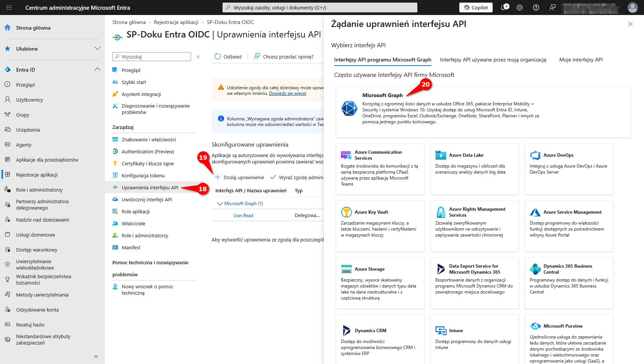Select the Microsoft Graph API card
Screen dimensions: 644x364
(x=483, y=112)
